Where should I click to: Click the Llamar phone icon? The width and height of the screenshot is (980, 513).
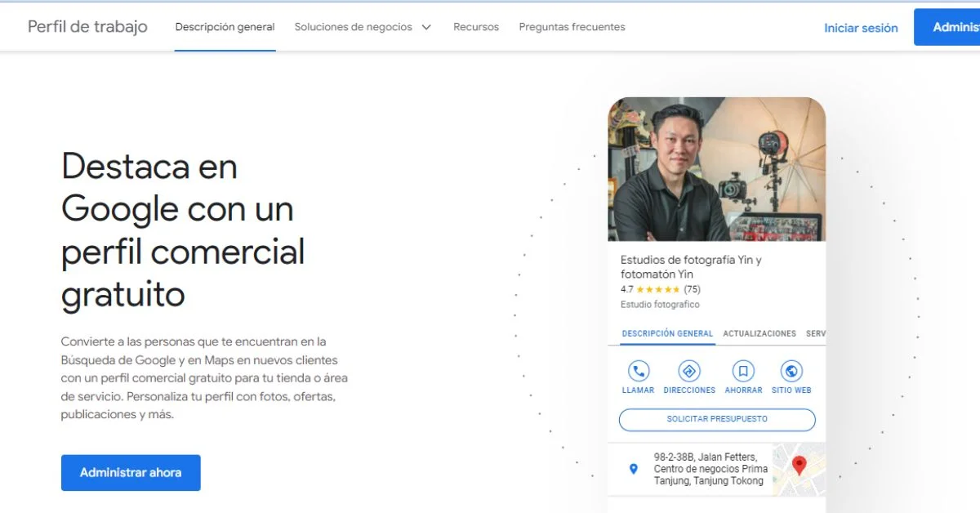click(x=638, y=371)
